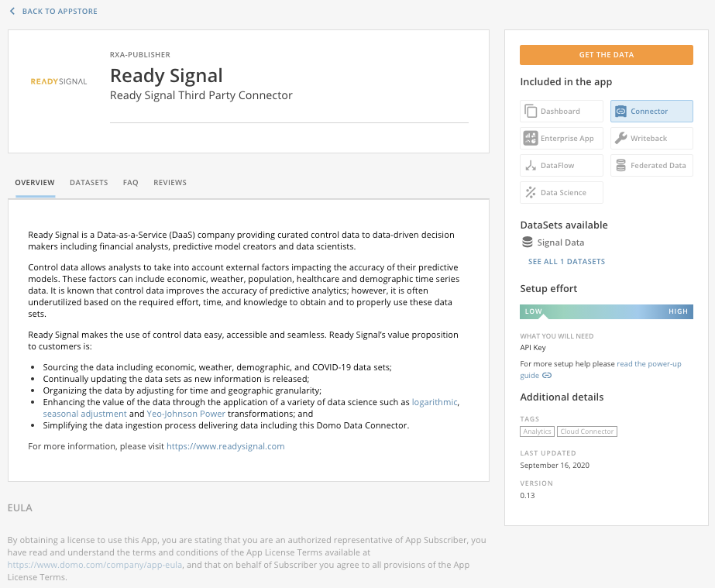Image resolution: width=715 pixels, height=588 pixels.
Task: Click the Ready Signal logo thumbnail
Action: pos(59,81)
